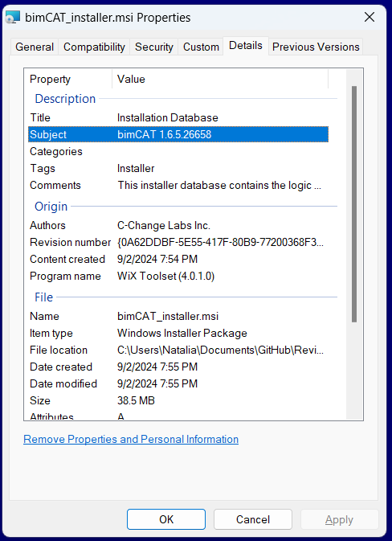
Task: Click the C:\Users\Natalia\Documents path value
Action: 220,350
